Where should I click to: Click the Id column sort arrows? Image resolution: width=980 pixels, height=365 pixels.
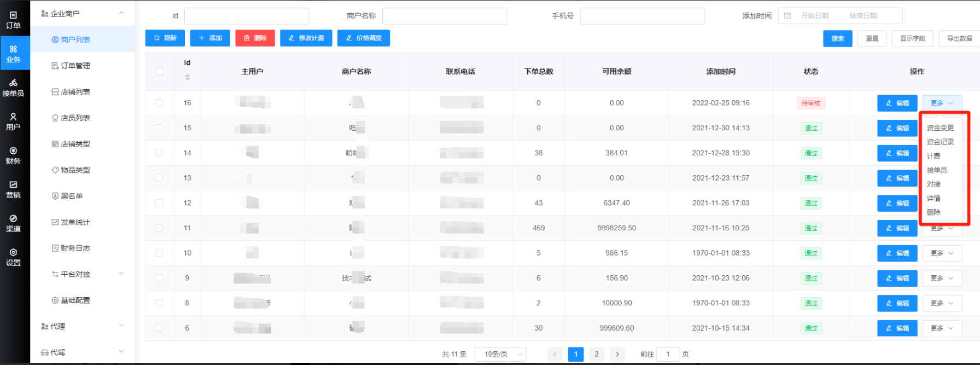(x=187, y=77)
